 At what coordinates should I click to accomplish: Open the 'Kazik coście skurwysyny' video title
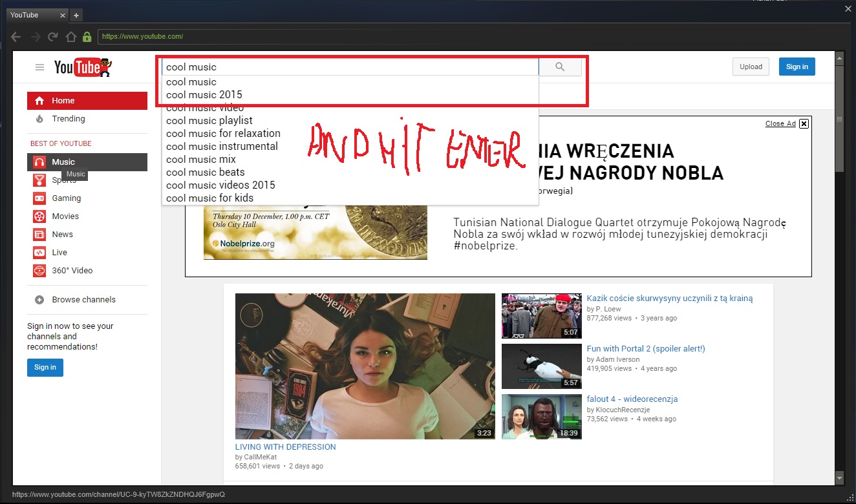click(670, 299)
